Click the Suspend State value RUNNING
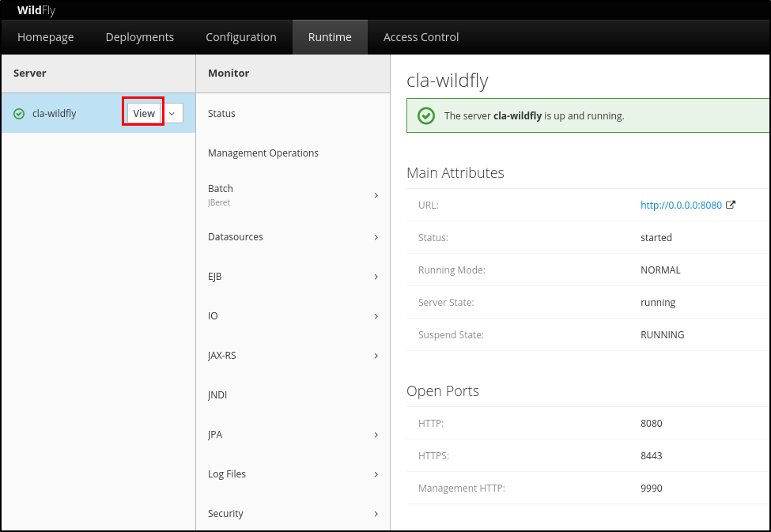Screen dimensions: 771x532 coord(663,335)
